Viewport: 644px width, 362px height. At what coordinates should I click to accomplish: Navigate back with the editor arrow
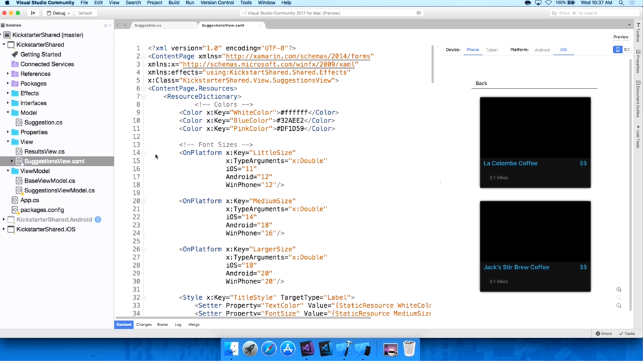coord(118,25)
